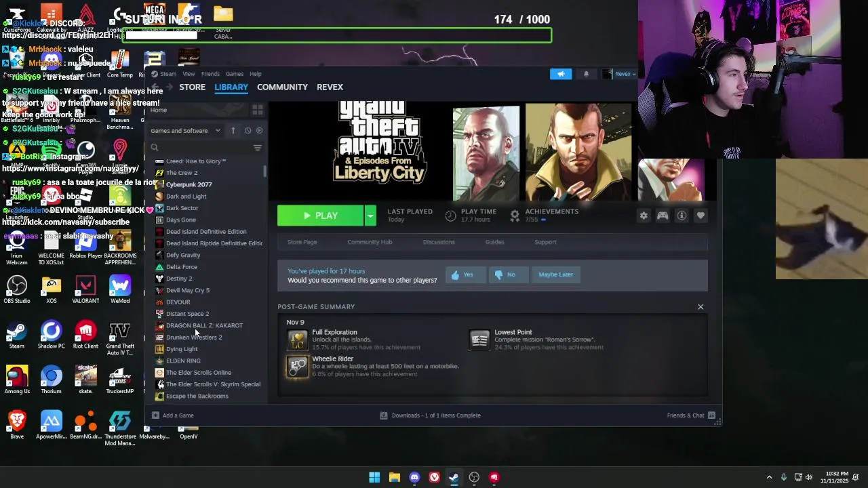Open the XOS folder on desktop
The image size is (868, 488).
pyautogui.click(x=52, y=289)
